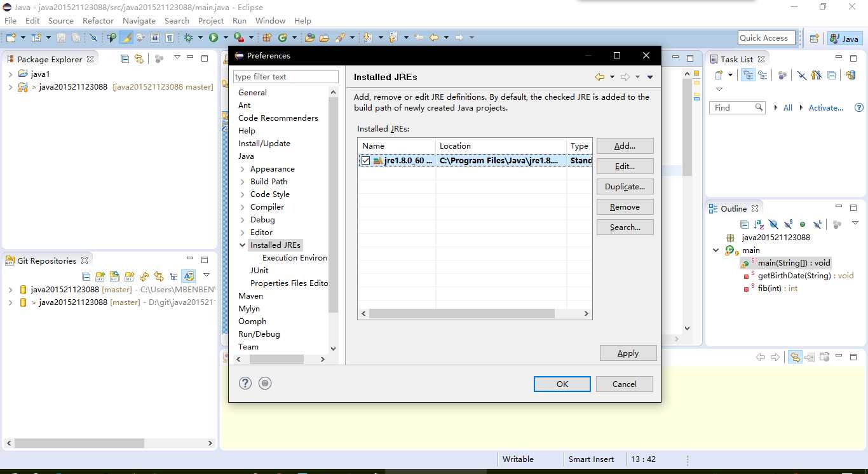Click Apply button in Preferences
The image size is (868, 474).
click(x=628, y=353)
